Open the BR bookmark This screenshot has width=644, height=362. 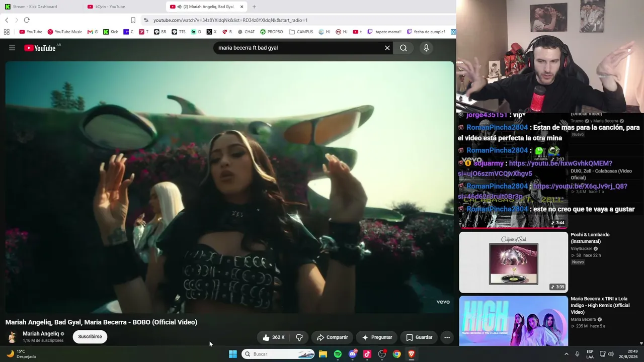pos(160,32)
